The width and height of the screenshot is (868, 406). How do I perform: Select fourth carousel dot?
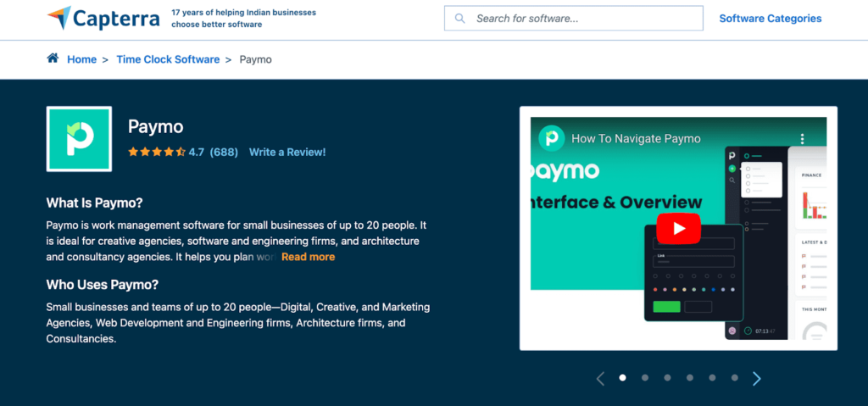(690, 378)
